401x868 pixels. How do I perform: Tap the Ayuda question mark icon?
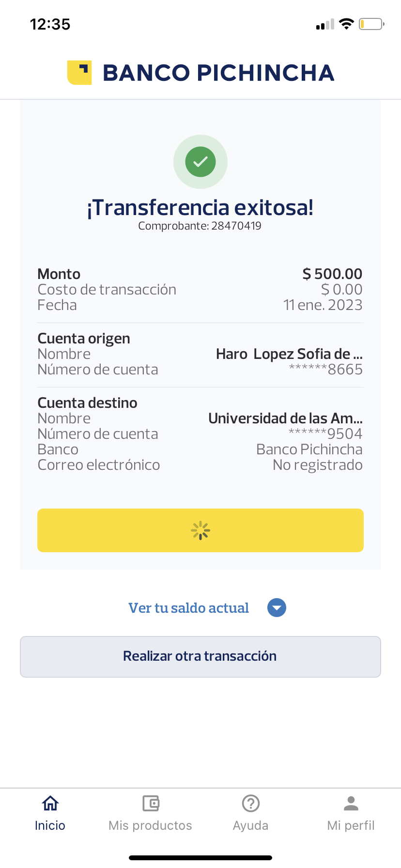[251, 803]
